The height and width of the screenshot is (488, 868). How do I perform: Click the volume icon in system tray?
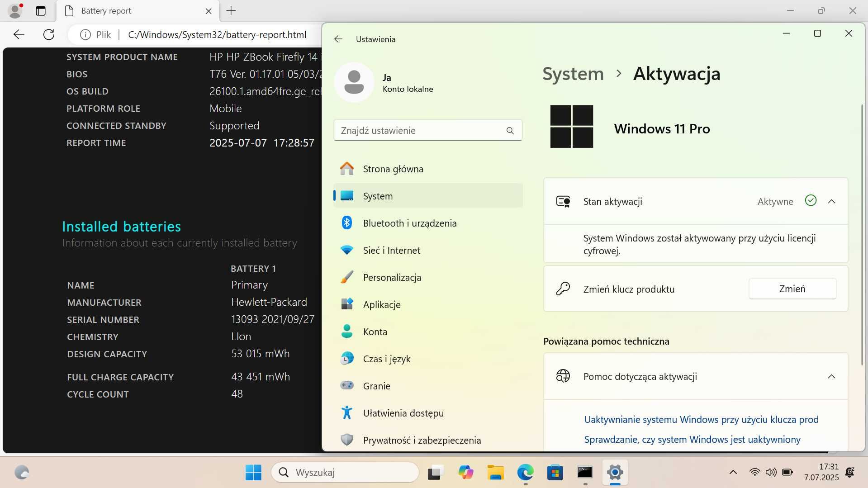pos(771,473)
